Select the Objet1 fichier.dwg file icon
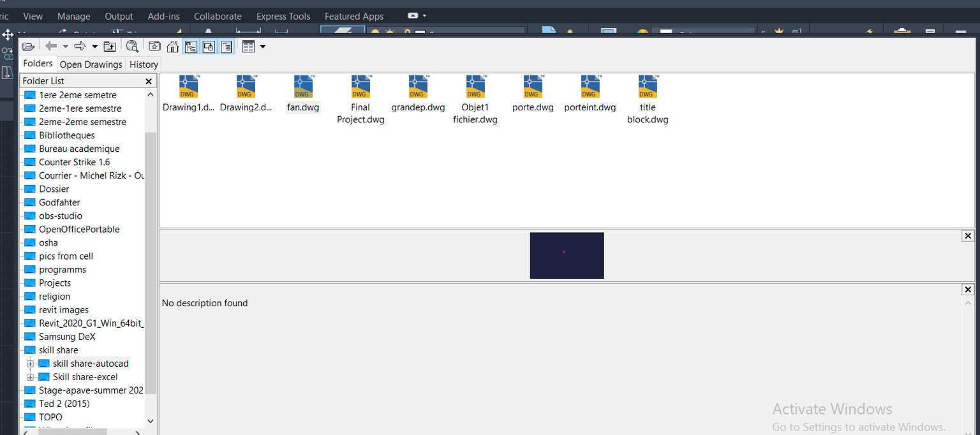 (x=475, y=87)
